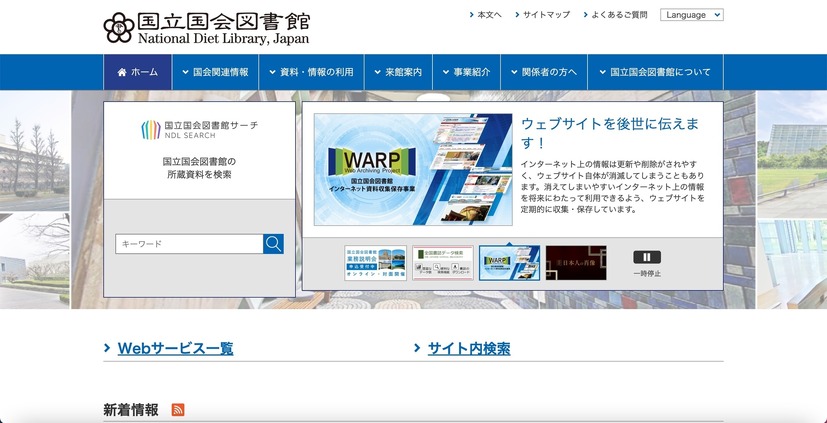Click the NDL Search colorful logo
Screen dimensions: 827x423
[151, 130]
